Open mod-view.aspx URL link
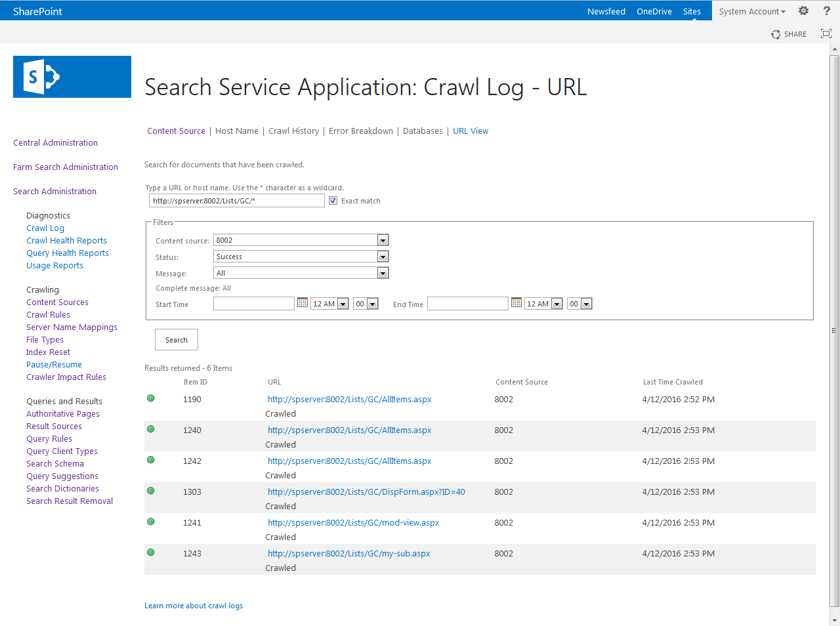840x626 pixels. (x=354, y=523)
